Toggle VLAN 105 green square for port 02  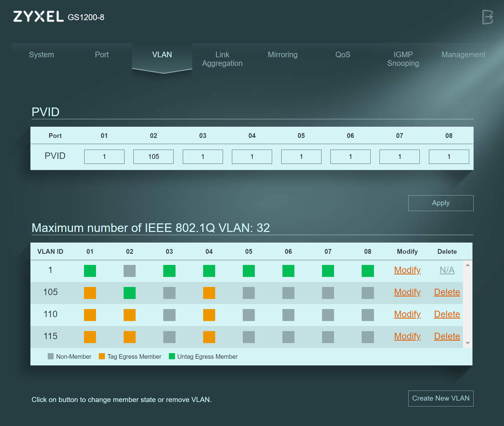(129, 293)
